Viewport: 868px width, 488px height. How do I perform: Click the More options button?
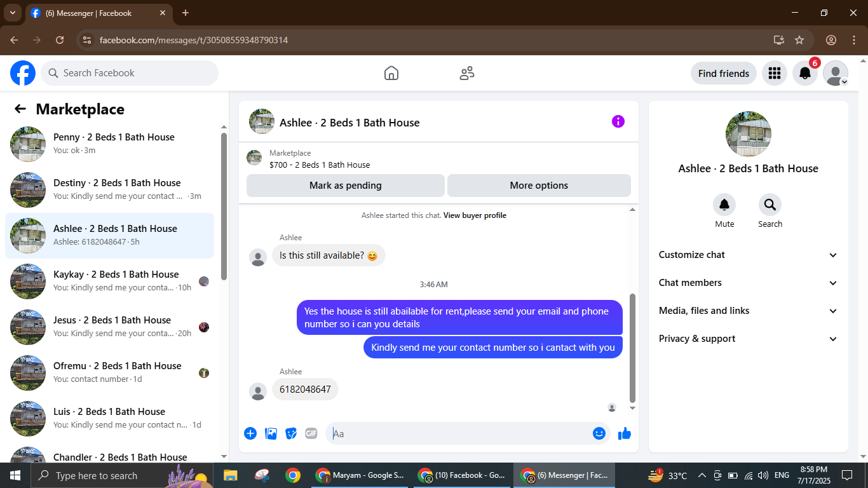coord(539,186)
